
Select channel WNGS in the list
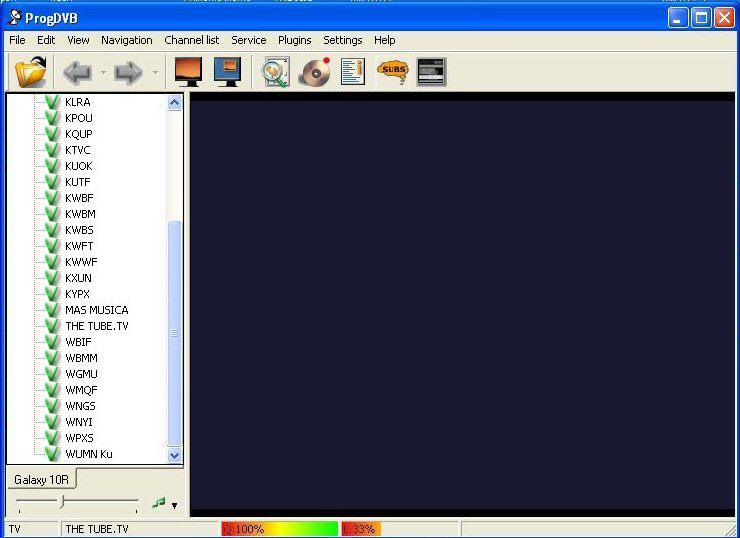(80, 406)
